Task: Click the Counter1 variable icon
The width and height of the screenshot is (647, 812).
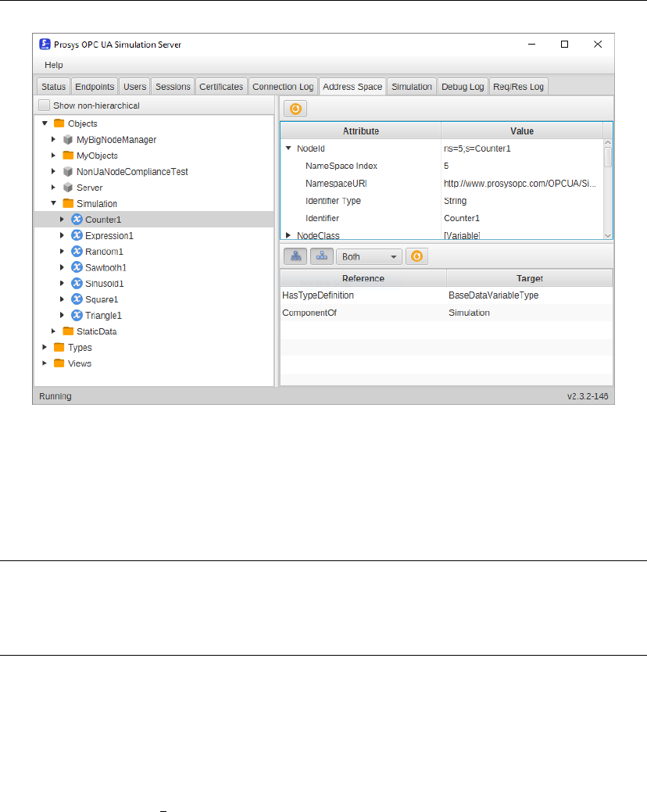Action: click(x=77, y=219)
